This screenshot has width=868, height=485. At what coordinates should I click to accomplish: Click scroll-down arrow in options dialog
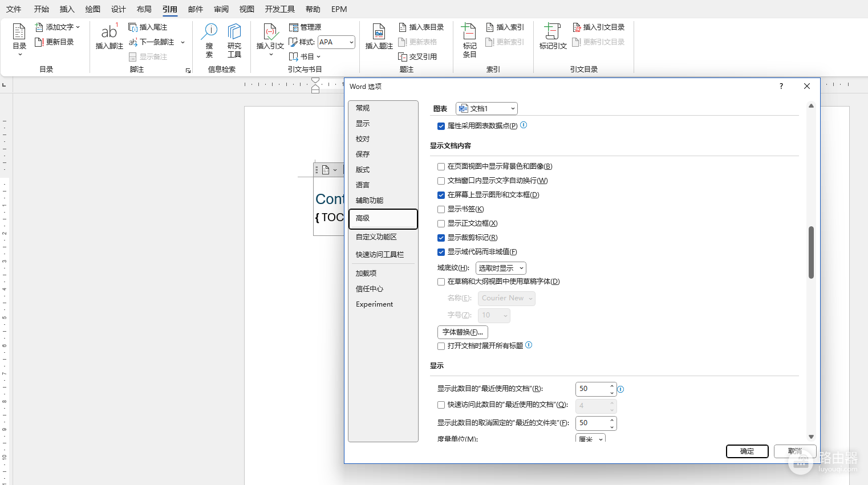click(x=811, y=437)
